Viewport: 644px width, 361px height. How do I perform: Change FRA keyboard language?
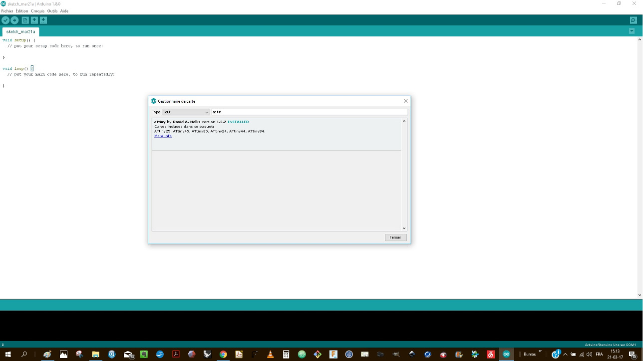pyautogui.click(x=599, y=355)
